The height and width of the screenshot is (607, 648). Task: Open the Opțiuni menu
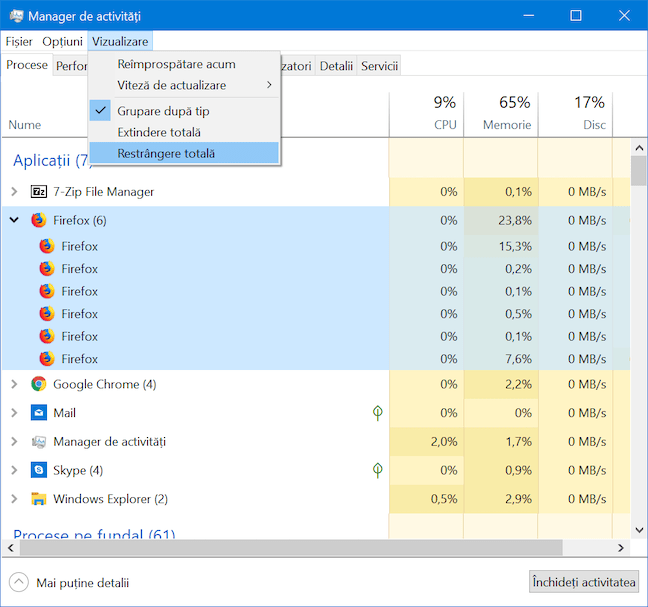tap(62, 42)
